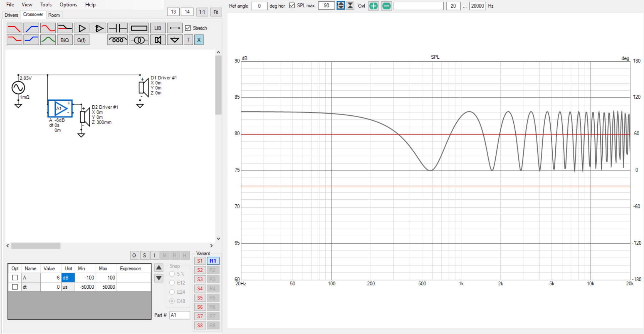Remove overlay with green minus button
The width and height of the screenshot is (644, 334).
pos(386,6)
